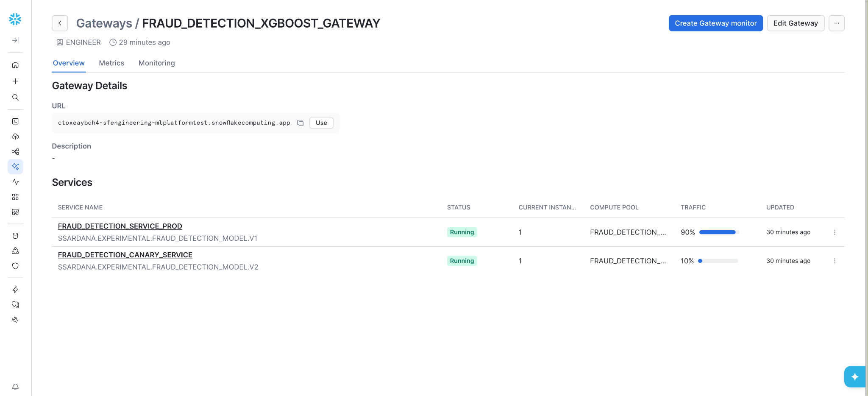868x396 pixels.
Task: Open the Apps grid sidebar icon
Action: pyautogui.click(x=15, y=197)
